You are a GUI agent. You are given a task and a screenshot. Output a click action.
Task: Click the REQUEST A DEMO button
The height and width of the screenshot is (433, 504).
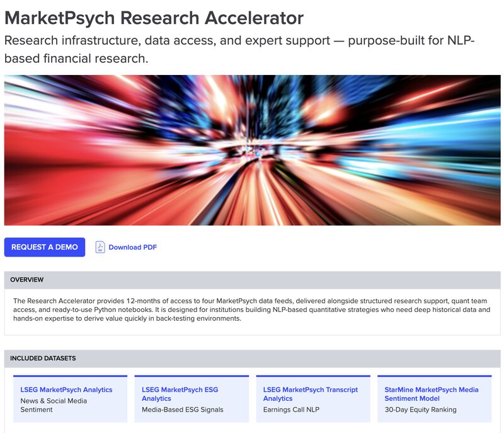[x=45, y=247]
